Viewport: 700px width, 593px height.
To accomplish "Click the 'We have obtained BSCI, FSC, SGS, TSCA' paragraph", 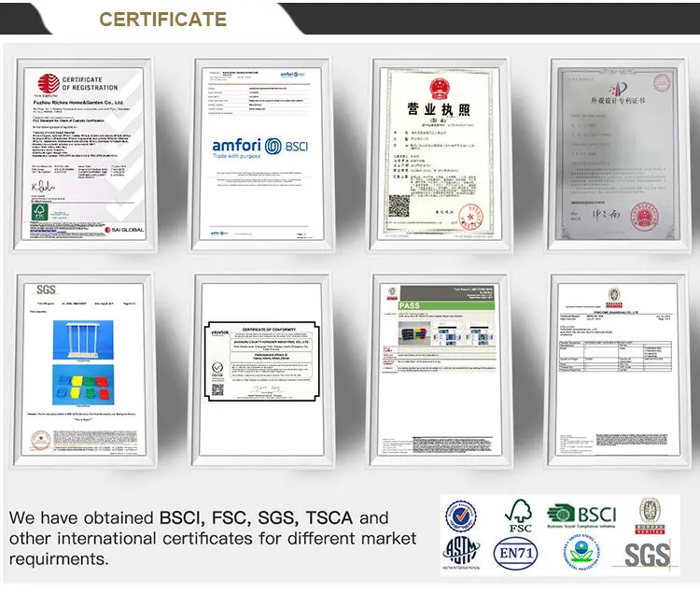I will [213, 538].
